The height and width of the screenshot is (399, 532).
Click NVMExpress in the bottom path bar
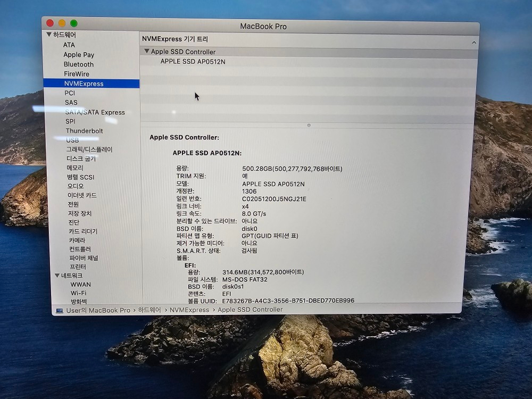click(189, 310)
